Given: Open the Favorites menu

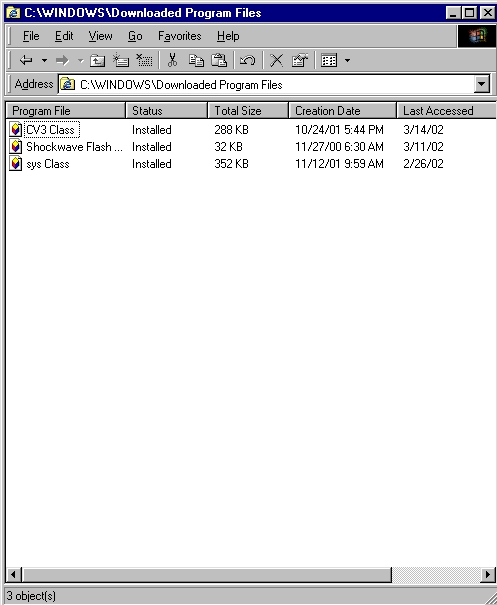Looking at the screenshot, I should click(x=179, y=36).
